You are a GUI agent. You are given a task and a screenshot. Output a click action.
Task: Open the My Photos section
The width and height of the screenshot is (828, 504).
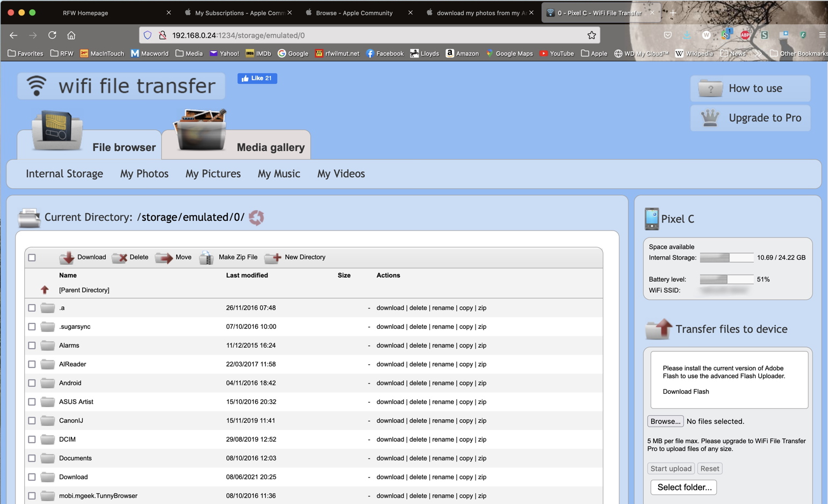click(x=145, y=174)
